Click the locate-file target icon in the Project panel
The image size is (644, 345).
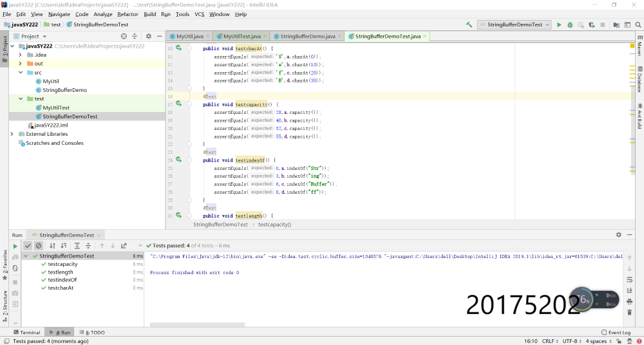pos(124,36)
